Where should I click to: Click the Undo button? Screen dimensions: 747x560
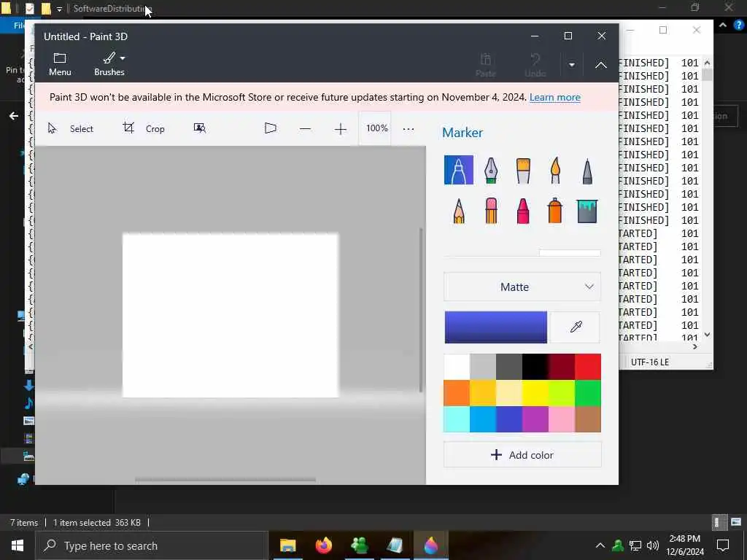click(535, 65)
